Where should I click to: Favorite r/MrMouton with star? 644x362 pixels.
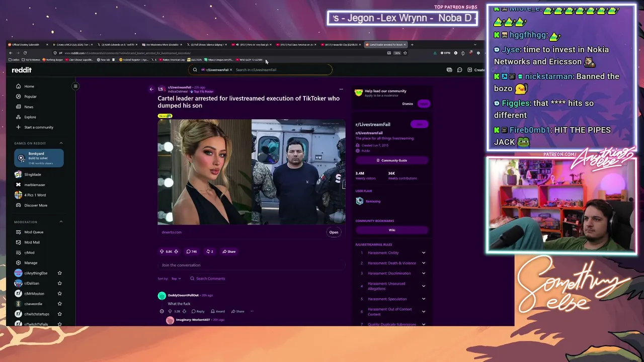coord(59,294)
